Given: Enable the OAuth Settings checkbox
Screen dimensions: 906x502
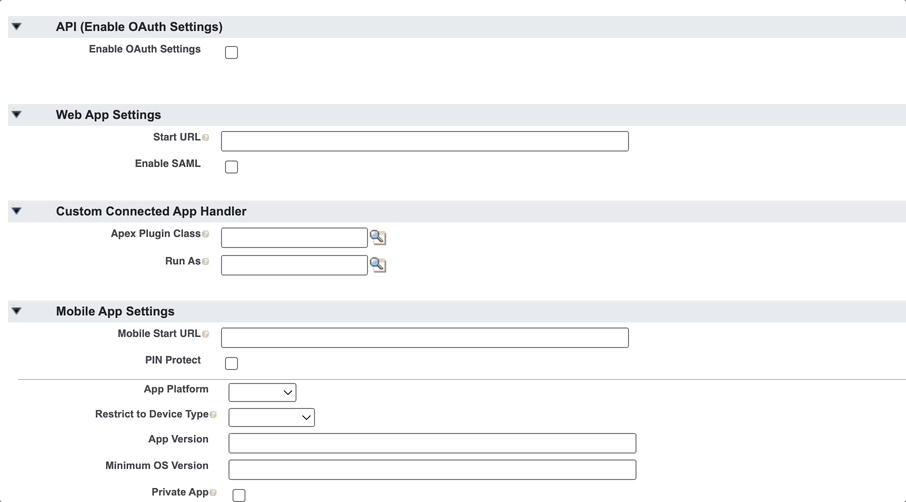Looking at the screenshot, I should (x=231, y=52).
